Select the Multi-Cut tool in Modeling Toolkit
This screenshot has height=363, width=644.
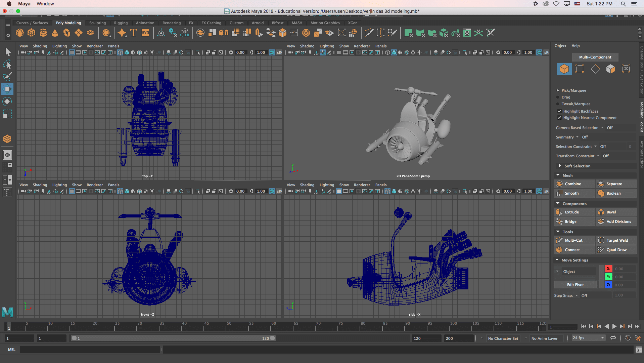(x=574, y=240)
